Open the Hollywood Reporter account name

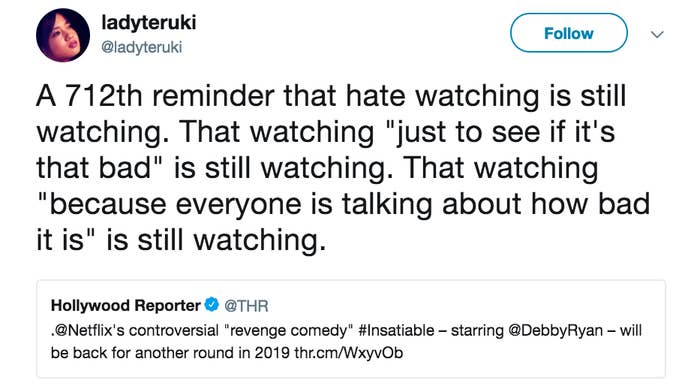click(x=126, y=305)
